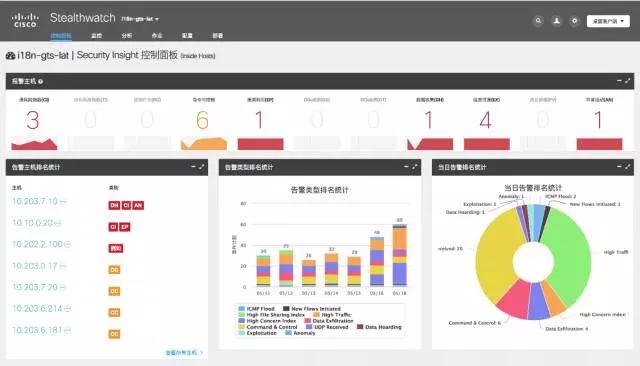Expand the alarm type bar chart panel
640x366 pixels.
click(415, 166)
